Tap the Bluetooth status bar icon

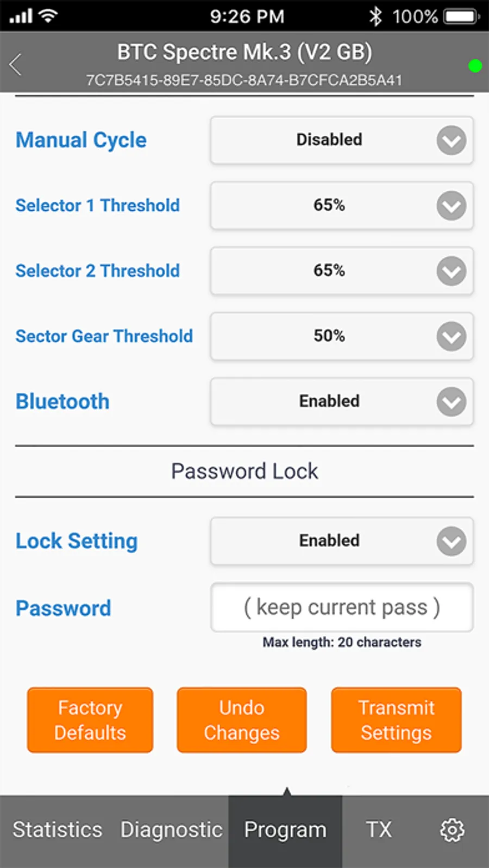[x=375, y=16]
